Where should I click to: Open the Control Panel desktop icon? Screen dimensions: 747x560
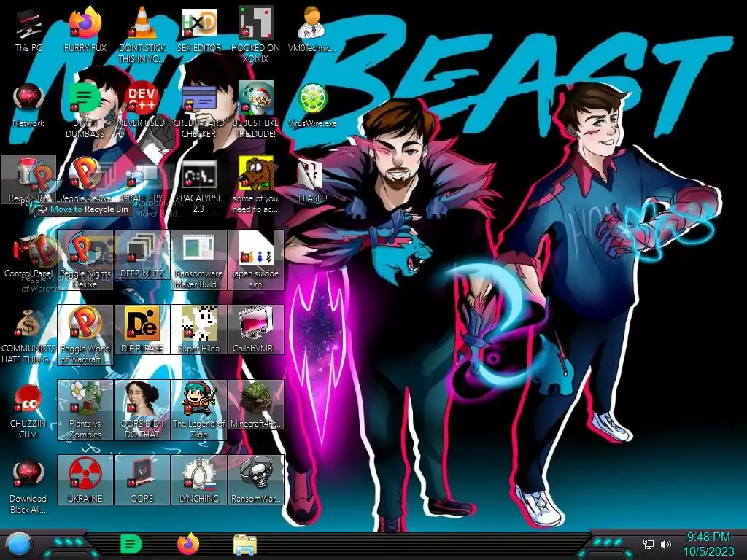tap(28, 257)
